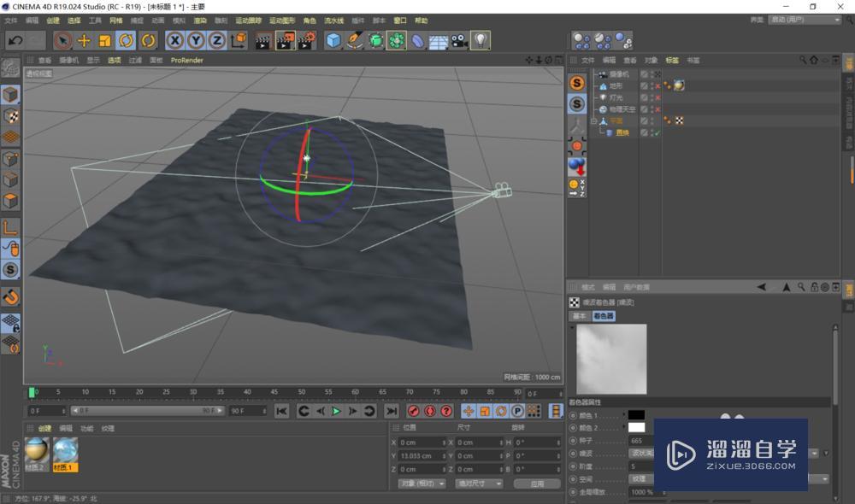Select the Live Selection arrow tool
Image resolution: width=855 pixels, height=504 pixels.
(x=62, y=40)
